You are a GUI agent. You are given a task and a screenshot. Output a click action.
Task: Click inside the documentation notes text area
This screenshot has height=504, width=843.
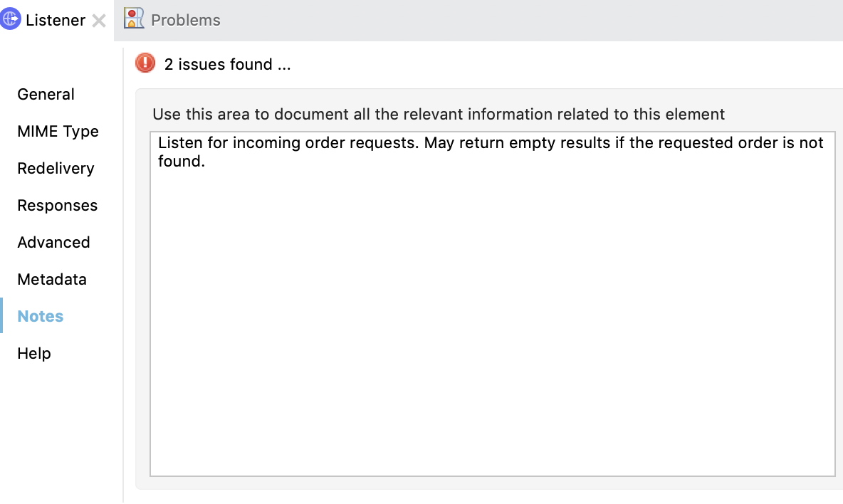coord(491,306)
